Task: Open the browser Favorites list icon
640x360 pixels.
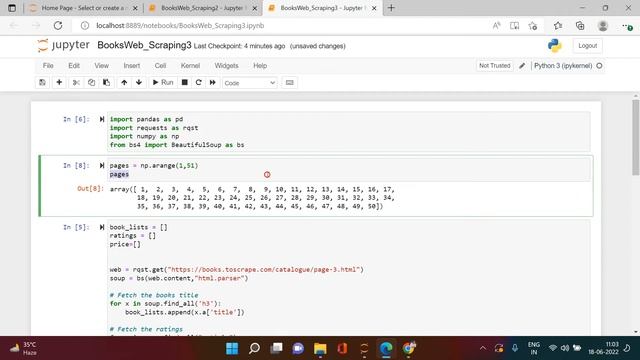Action: tap(558, 26)
